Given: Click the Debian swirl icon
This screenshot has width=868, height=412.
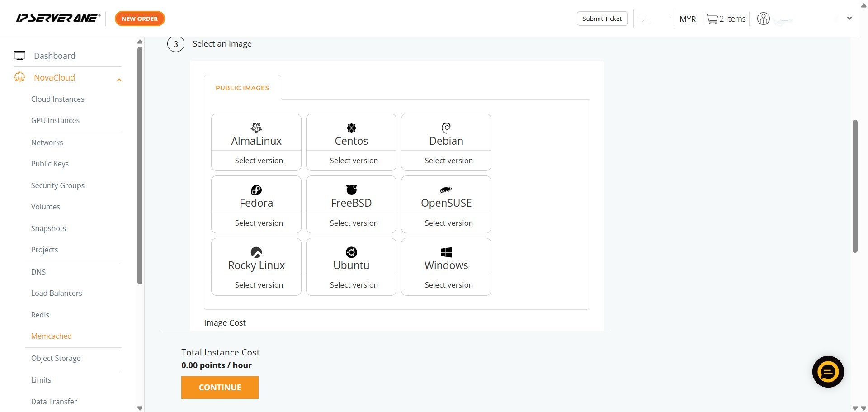Looking at the screenshot, I should (x=446, y=128).
